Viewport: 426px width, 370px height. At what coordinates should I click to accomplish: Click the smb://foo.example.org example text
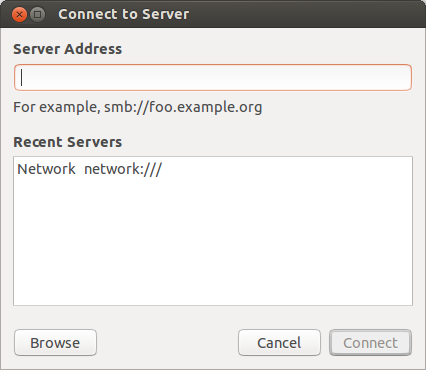click(x=183, y=107)
